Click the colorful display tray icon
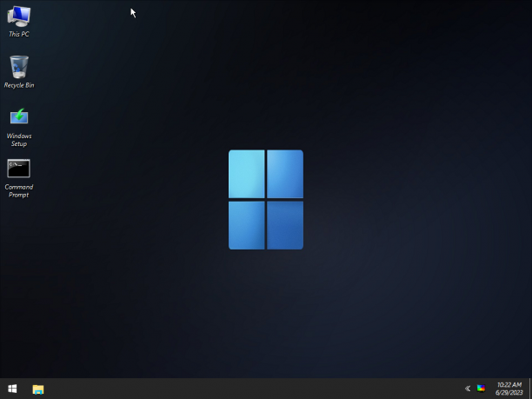 click(481, 389)
